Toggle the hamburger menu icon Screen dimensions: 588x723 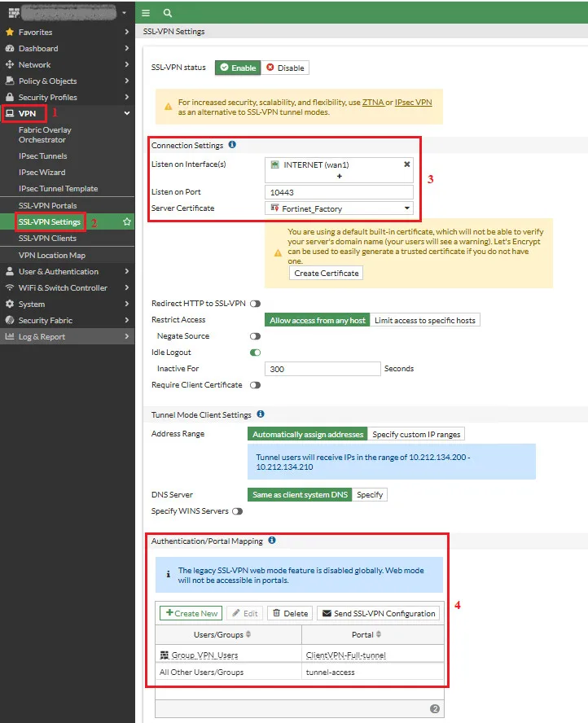pos(146,13)
